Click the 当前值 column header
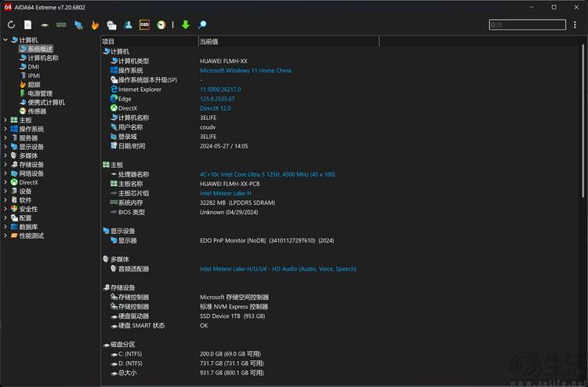The image size is (588, 387). [289, 42]
